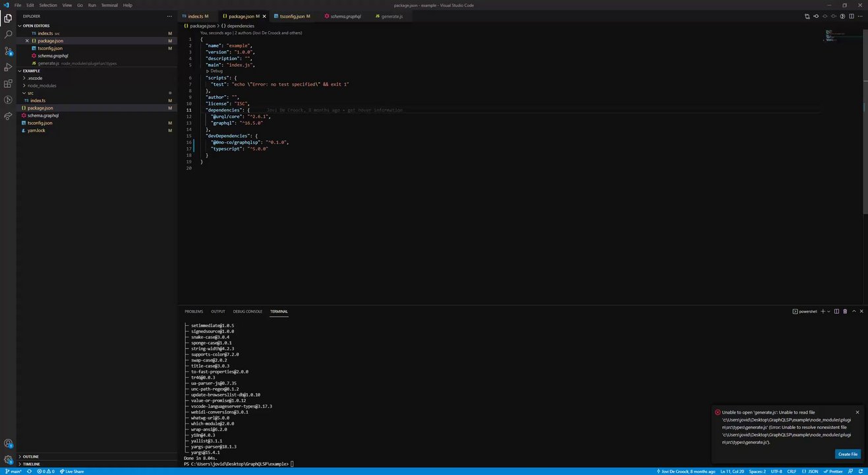Kill terminal with the trash icon
The width and height of the screenshot is (868, 475).
click(x=845, y=311)
